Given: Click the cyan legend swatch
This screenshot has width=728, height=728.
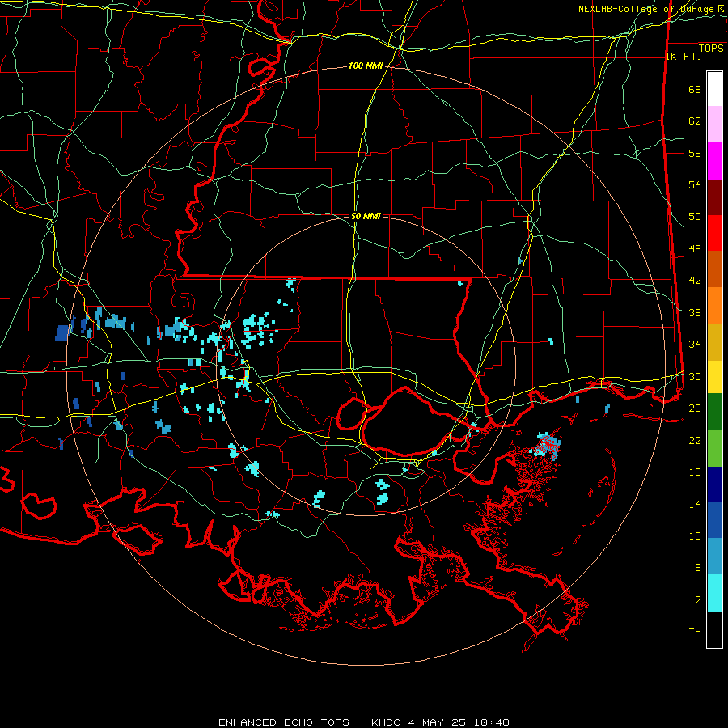Looking at the screenshot, I should point(714,593).
